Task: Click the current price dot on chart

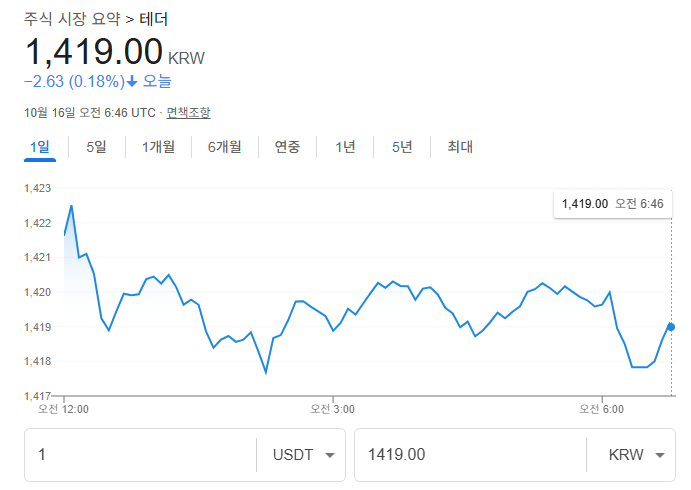Action: click(x=670, y=327)
